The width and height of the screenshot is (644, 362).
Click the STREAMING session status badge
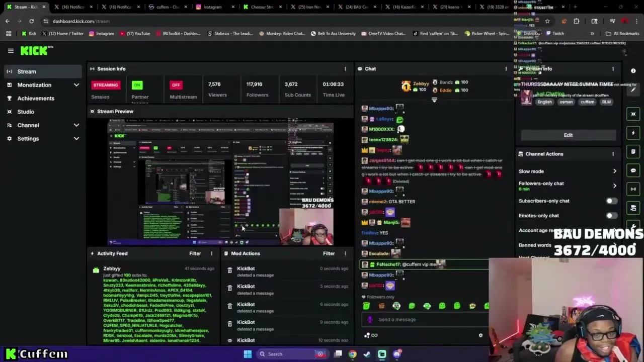(x=106, y=85)
